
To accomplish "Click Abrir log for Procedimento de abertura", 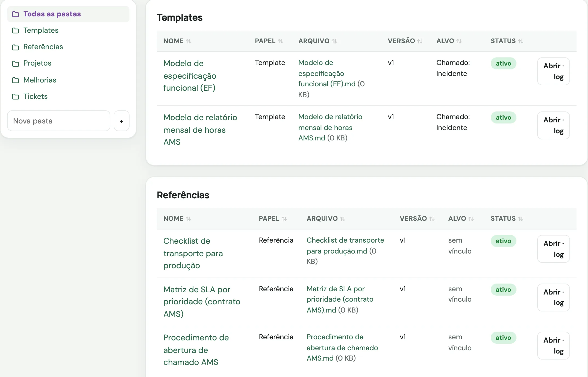I will click(553, 346).
